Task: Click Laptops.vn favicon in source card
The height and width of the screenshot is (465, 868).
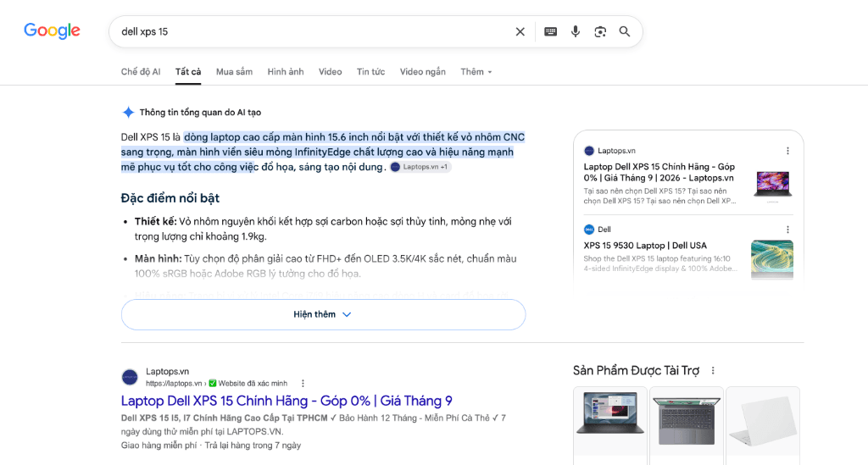Action: tap(589, 151)
